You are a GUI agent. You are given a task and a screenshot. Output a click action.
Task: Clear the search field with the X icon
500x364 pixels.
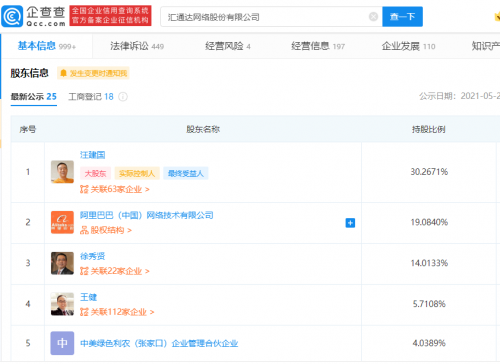pyautogui.click(x=373, y=16)
